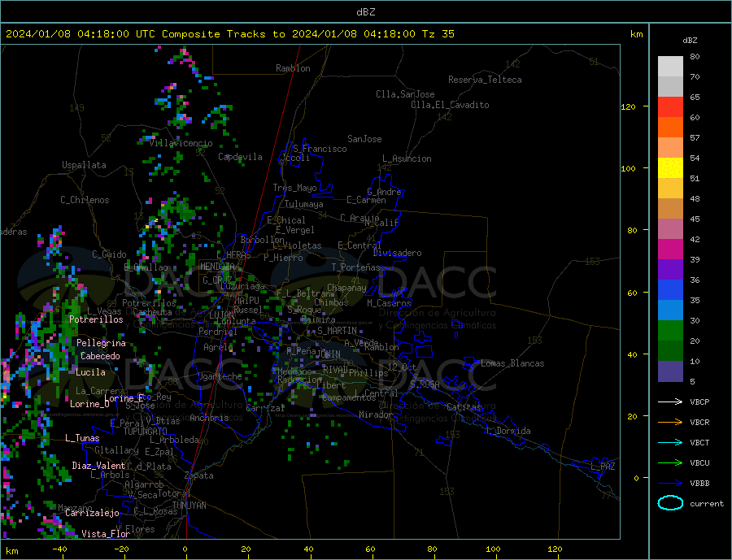Click the 5 dBZ indigo color swatch
The height and width of the screenshot is (560, 732).
(670, 371)
